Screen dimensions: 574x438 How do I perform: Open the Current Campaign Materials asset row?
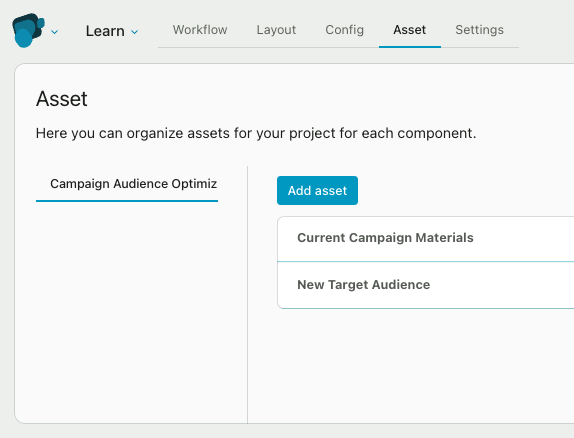pos(426,238)
